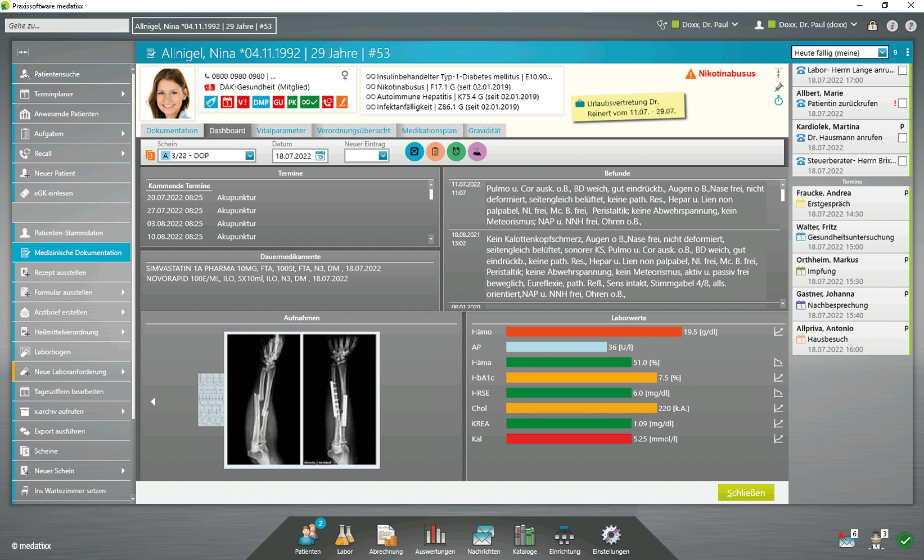Expand the 'Heute fällig (meine)' filter dropdown
This screenshot has width=924, height=560.
(x=882, y=53)
